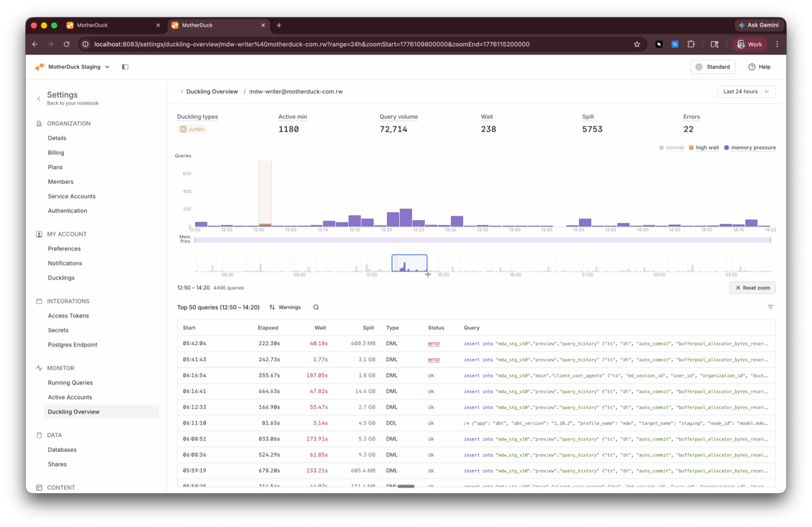Open Postgres Endpoint page
The image size is (812, 527).
point(73,345)
